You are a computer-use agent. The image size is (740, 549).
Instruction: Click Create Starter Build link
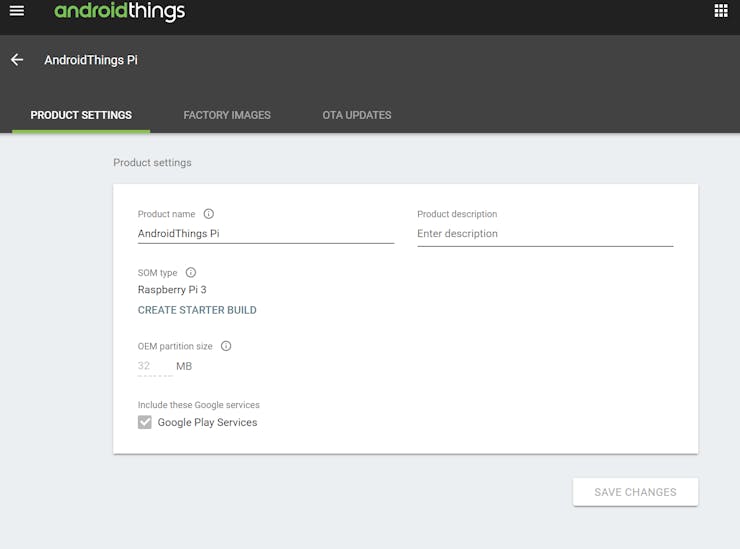[x=197, y=310]
